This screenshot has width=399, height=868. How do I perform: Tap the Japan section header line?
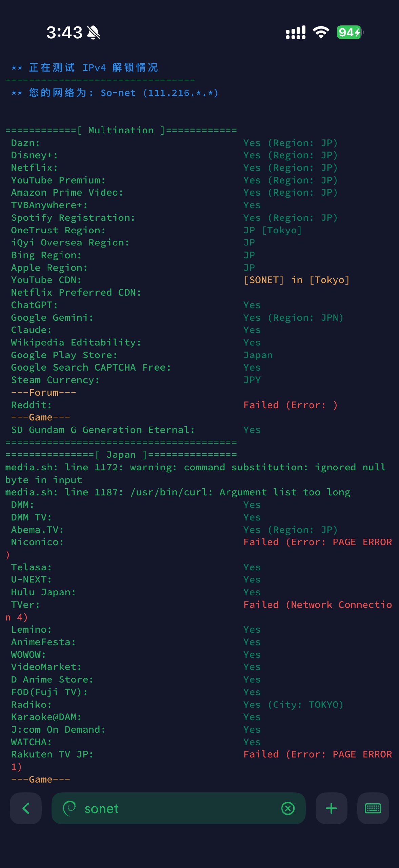[x=121, y=455]
